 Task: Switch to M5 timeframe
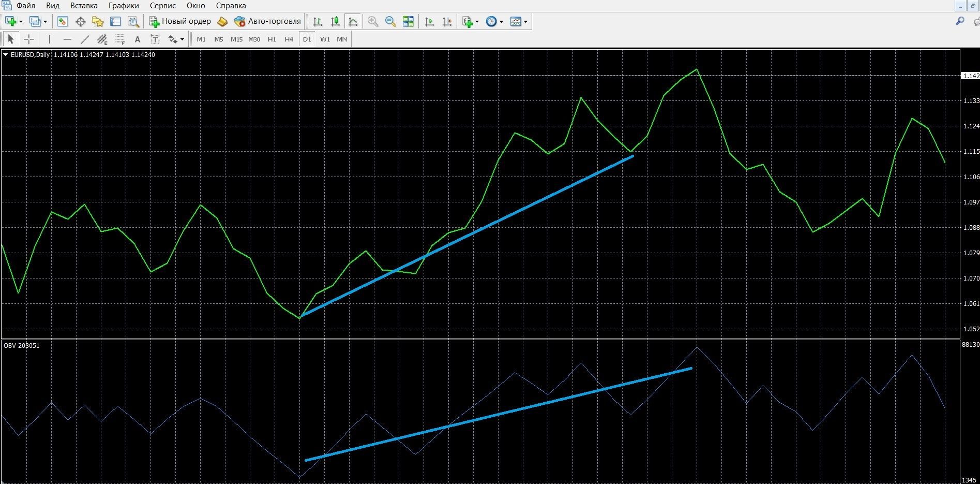click(x=219, y=39)
